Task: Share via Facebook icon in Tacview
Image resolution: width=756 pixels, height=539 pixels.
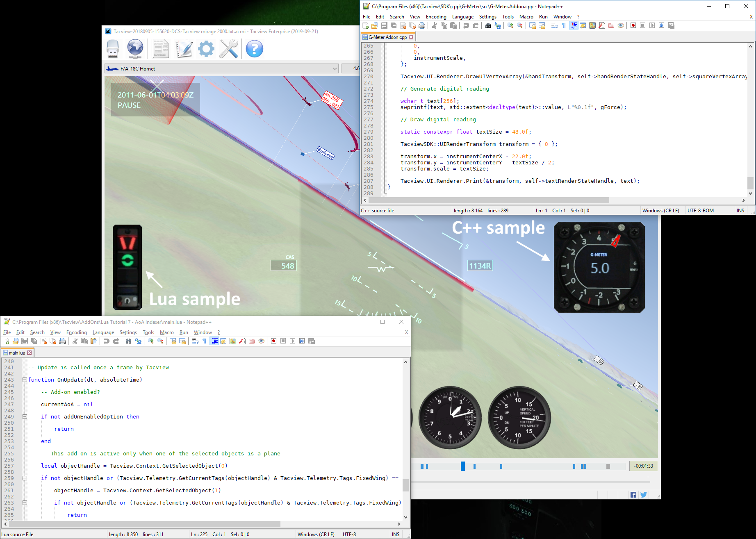Action: [x=633, y=495]
